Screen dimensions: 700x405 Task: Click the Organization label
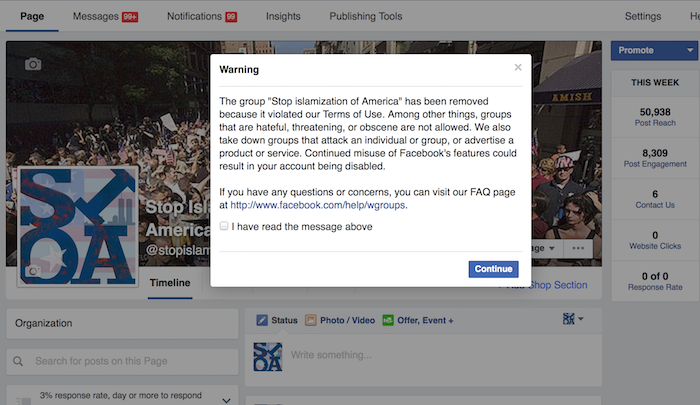tap(43, 323)
